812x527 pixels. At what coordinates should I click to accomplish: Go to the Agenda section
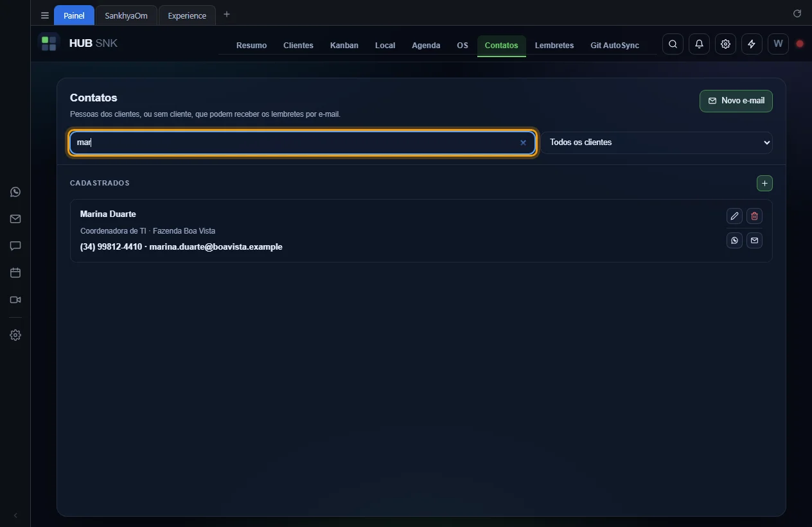[x=426, y=46]
